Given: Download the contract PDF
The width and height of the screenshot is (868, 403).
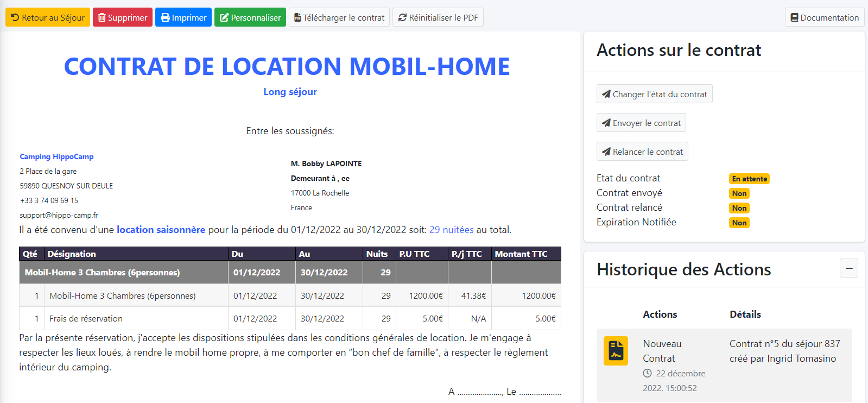Looking at the screenshot, I should tap(339, 17).
